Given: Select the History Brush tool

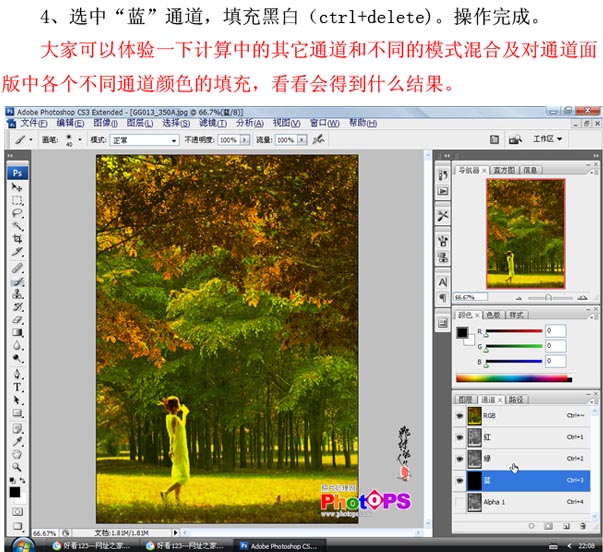Looking at the screenshot, I should (x=17, y=307).
